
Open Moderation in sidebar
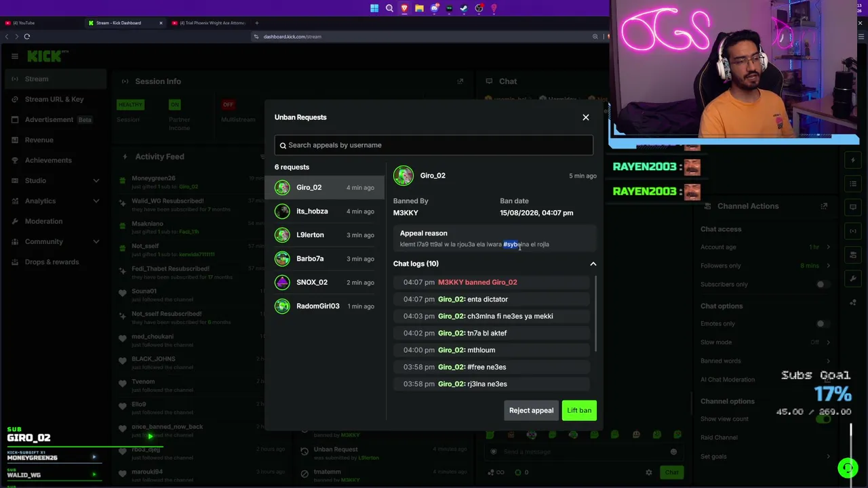pos(54,221)
